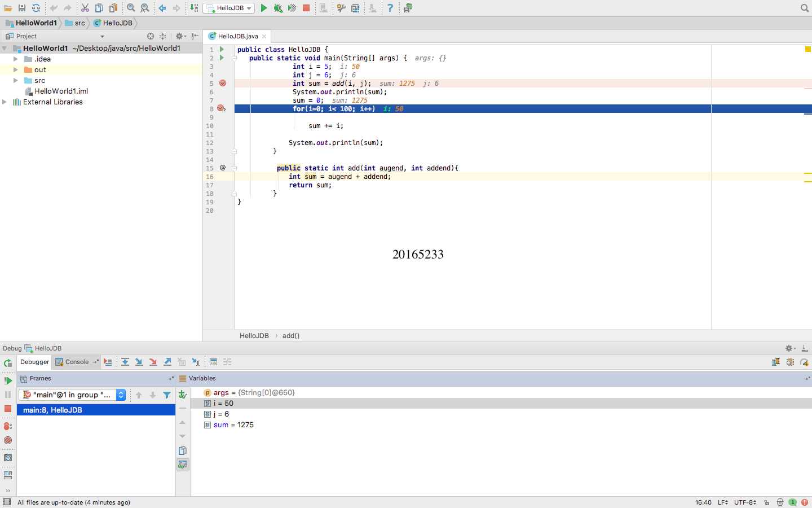
Task: Click the Copy icon in the top toolbar
Action: [x=99, y=8]
